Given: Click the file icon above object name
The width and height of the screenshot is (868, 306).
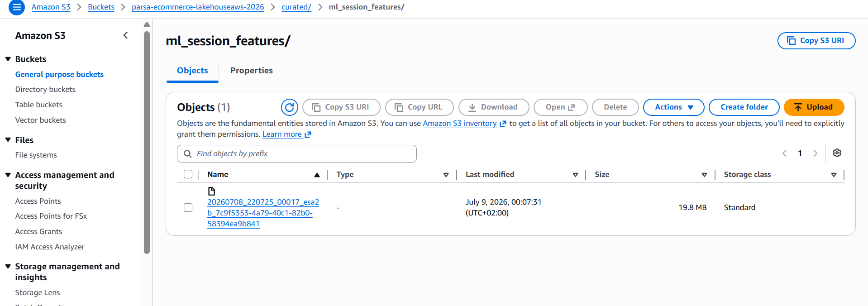Looking at the screenshot, I should 211,191.
